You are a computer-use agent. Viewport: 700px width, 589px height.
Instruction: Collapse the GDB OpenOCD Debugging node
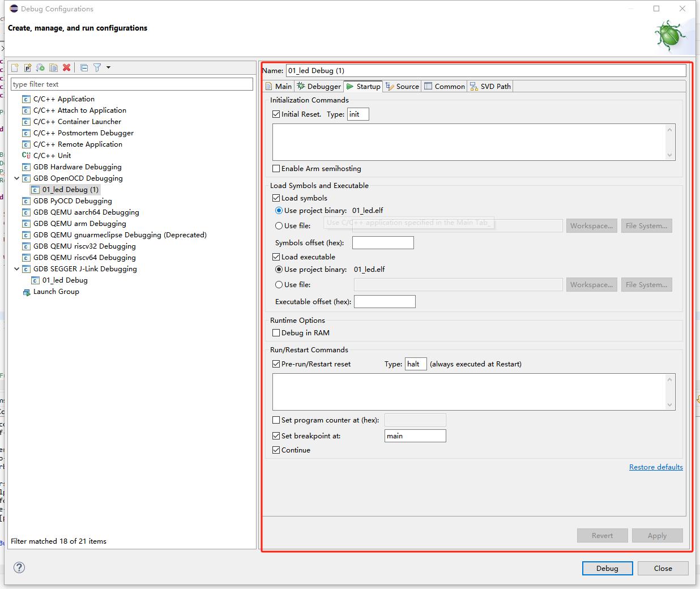[16, 178]
